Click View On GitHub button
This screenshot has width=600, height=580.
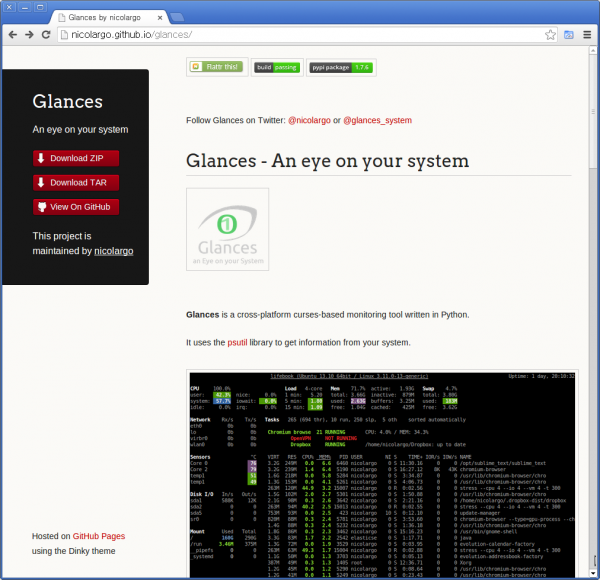(x=76, y=207)
